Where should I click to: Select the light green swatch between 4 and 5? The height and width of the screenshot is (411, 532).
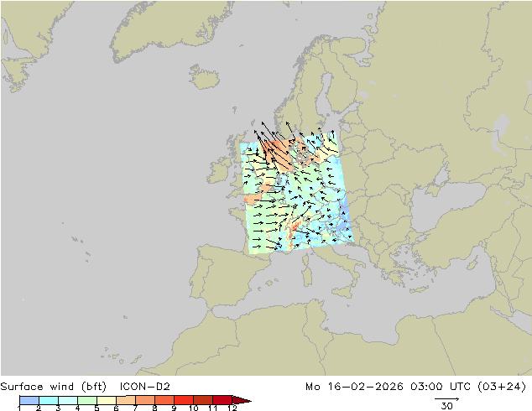pyautogui.click(x=87, y=400)
